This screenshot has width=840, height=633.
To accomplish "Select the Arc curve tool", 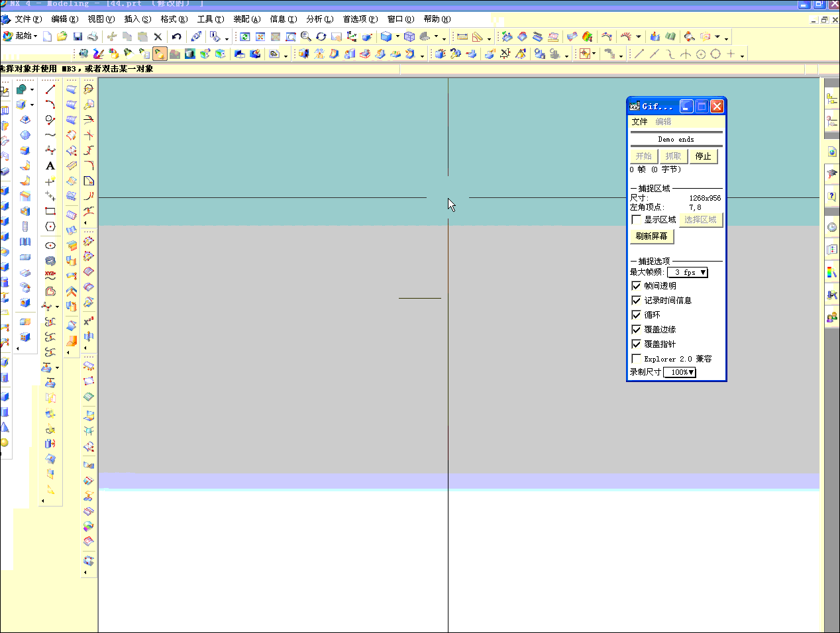I will (50, 105).
